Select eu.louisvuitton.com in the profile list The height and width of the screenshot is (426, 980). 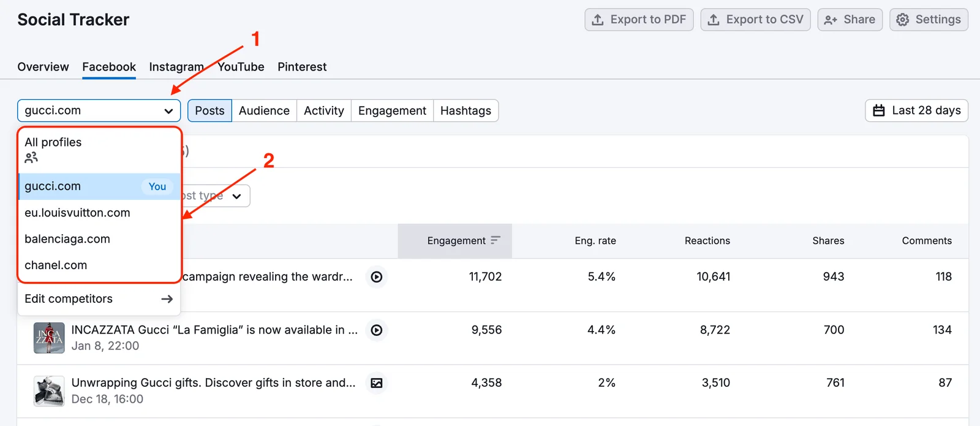99,213
